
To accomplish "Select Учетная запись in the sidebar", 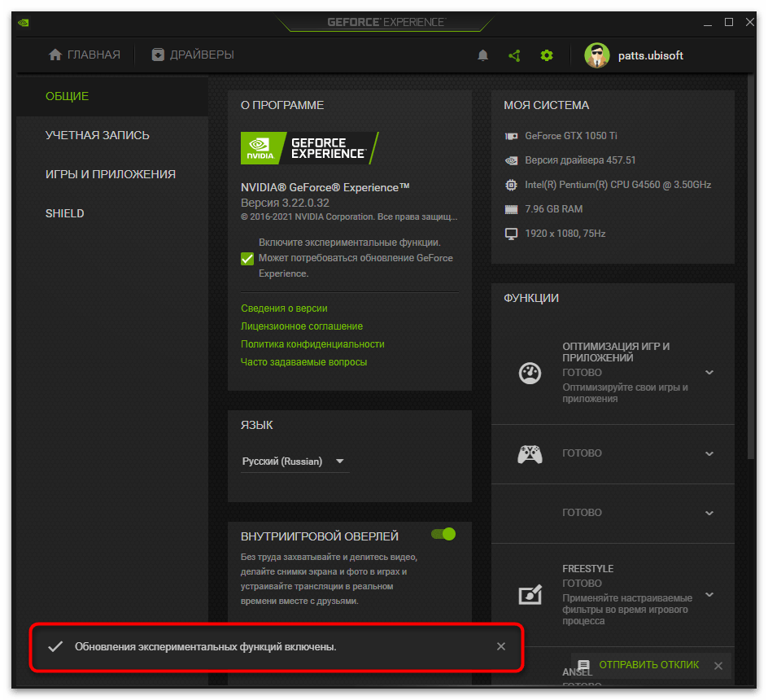I will pyautogui.click(x=98, y=135).
